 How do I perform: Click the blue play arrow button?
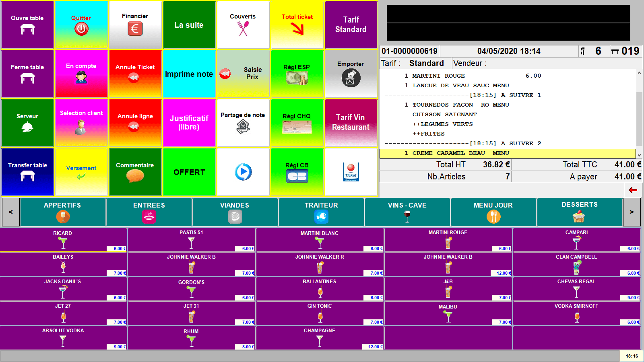243,172
